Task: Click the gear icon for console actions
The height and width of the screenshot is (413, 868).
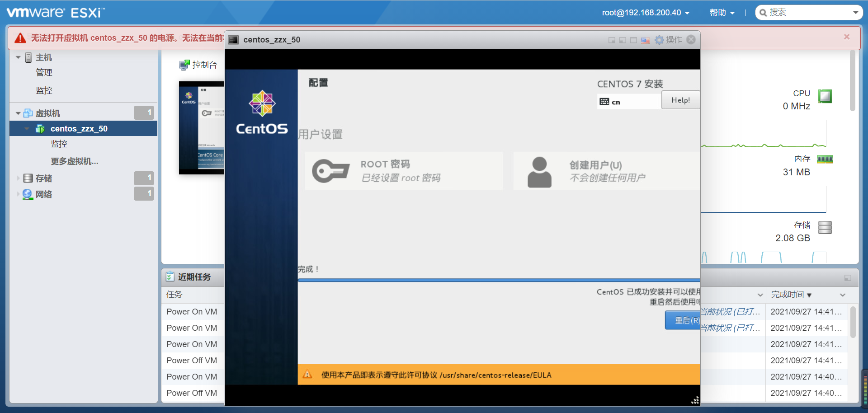Action: click(x=660, y=40)
